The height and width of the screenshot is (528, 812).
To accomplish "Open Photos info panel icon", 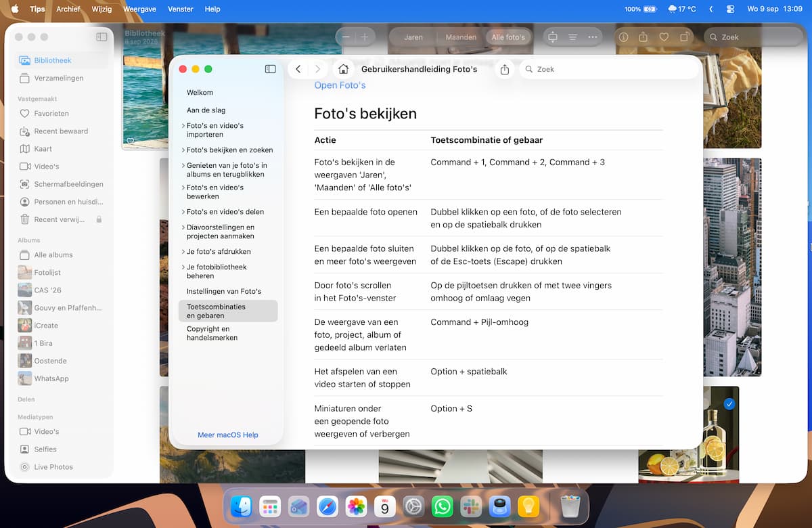I will point(624,37).
